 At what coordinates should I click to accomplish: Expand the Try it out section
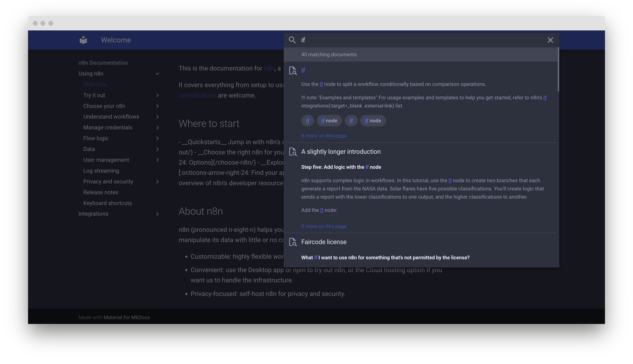157,95
